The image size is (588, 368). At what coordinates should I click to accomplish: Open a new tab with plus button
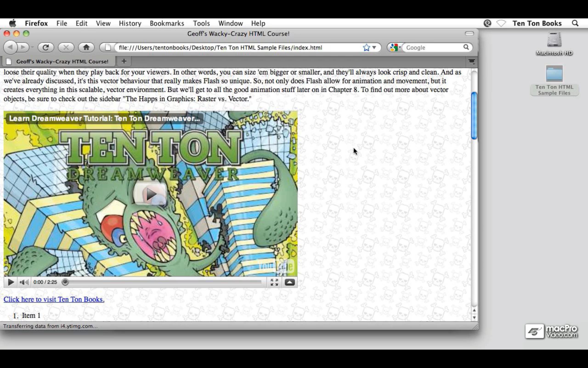point(124,61)
